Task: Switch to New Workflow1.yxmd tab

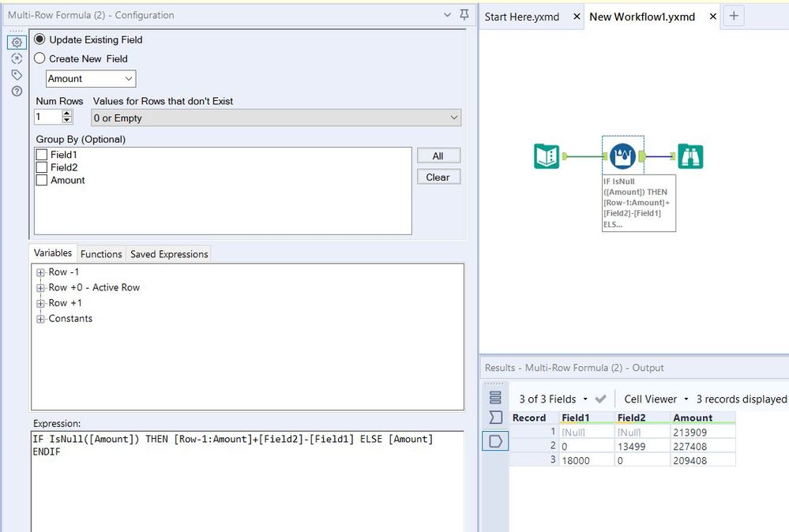Action: tap(642, 17)
